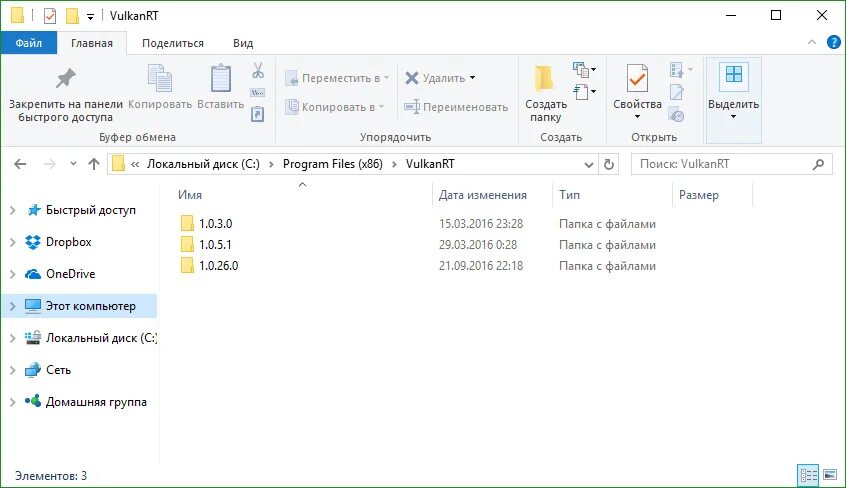
Task: Click the Выделить (Select) grid icon
Action: pyautogui.click(x=734, y=74)
